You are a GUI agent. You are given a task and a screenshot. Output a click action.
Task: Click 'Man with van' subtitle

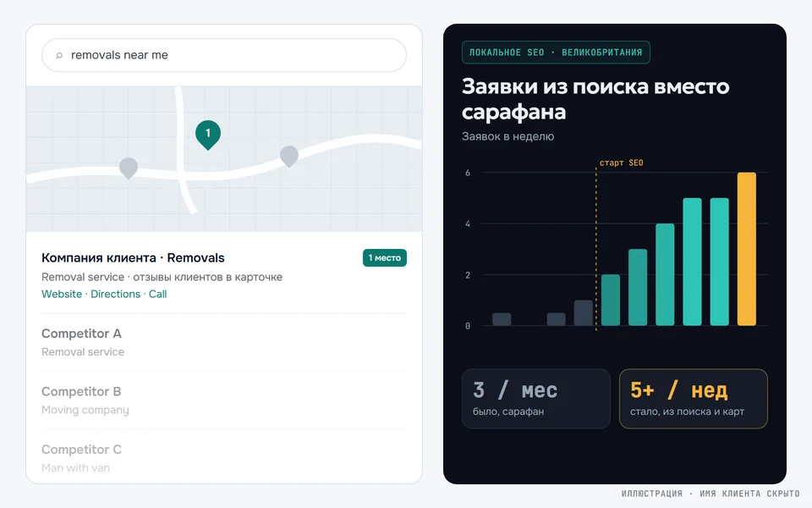click(x=75, y=468)
